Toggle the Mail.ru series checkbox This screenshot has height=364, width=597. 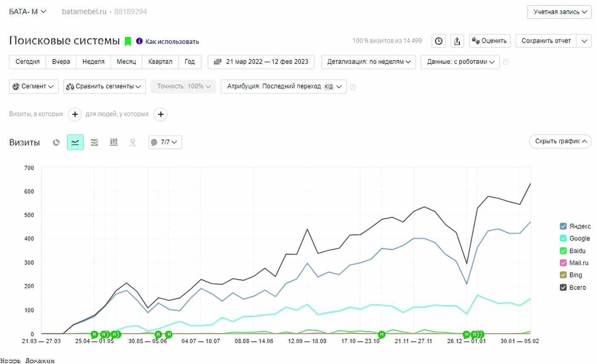(x=563, y=263)
